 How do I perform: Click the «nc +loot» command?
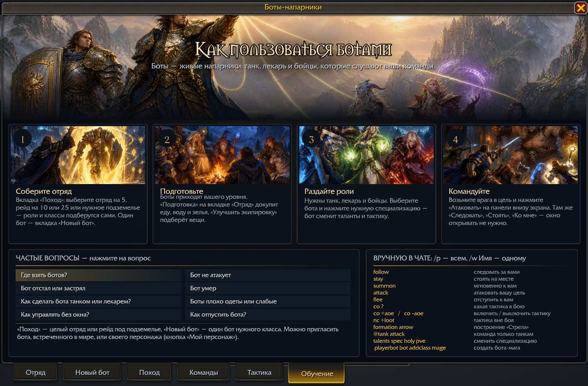(x=384, y=320)
